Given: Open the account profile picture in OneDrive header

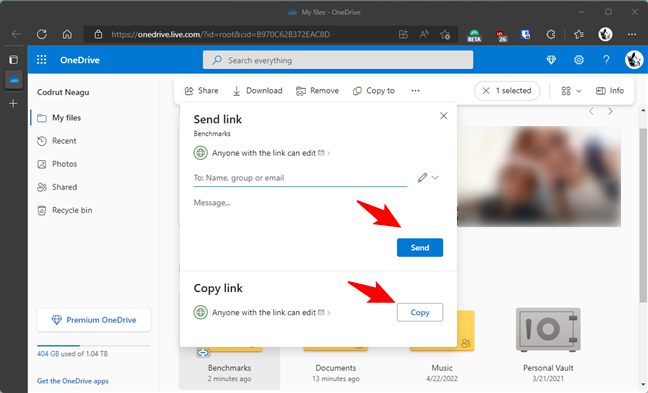Looking at the screenshot, I should (x=634, y=60).
